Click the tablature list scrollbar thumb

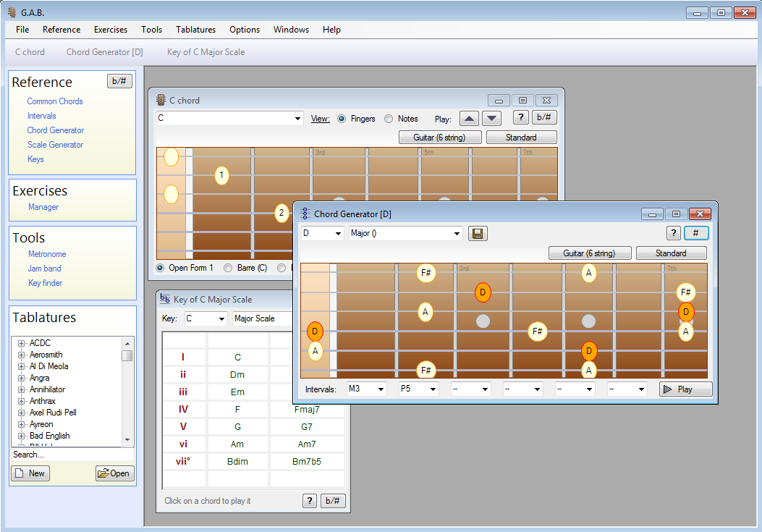(x=127, y=355)
